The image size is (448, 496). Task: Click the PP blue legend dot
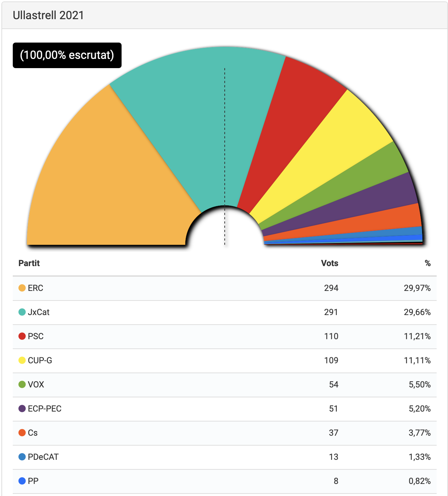[22, 481]
